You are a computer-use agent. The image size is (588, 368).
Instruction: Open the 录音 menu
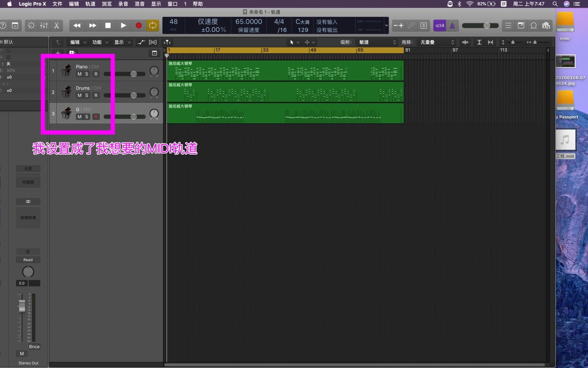point(123,4)
